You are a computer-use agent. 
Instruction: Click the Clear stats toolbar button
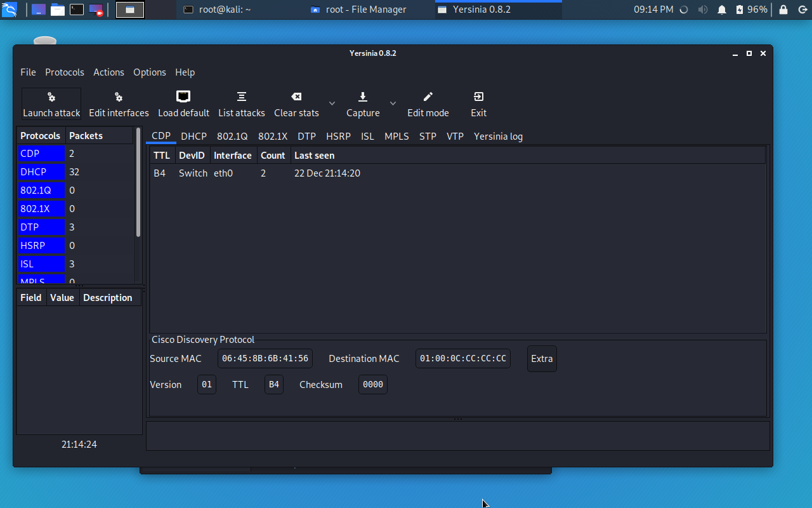tap(296, 104)
